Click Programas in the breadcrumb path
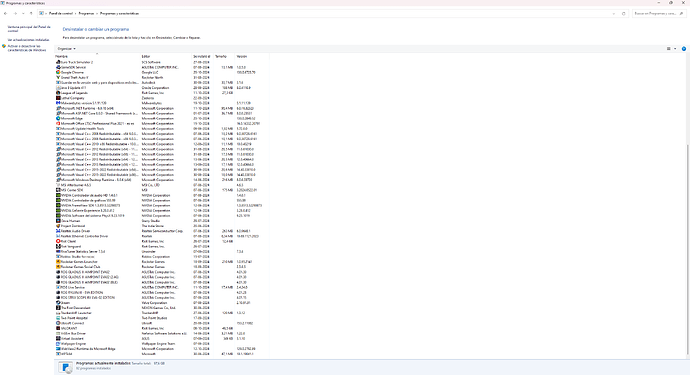The image size is (690, 375). [86, 14]
